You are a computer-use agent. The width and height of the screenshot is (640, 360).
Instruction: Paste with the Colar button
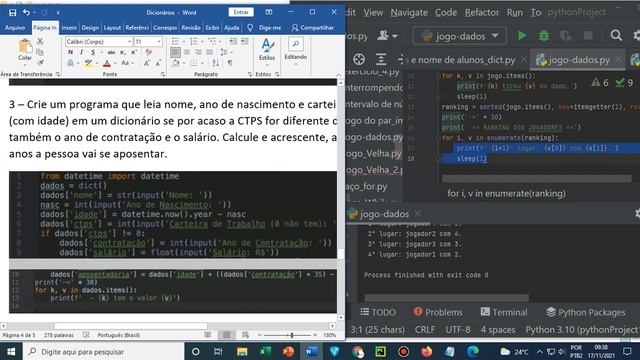[25, 50]
